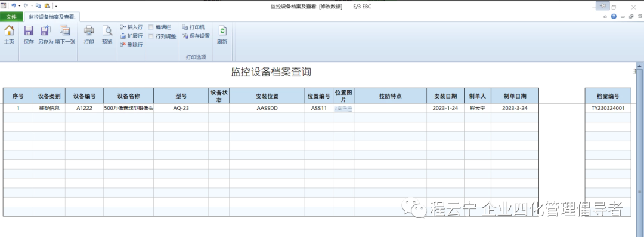
Task: Click the 位置图片 column header
Action: click(343, 96)
